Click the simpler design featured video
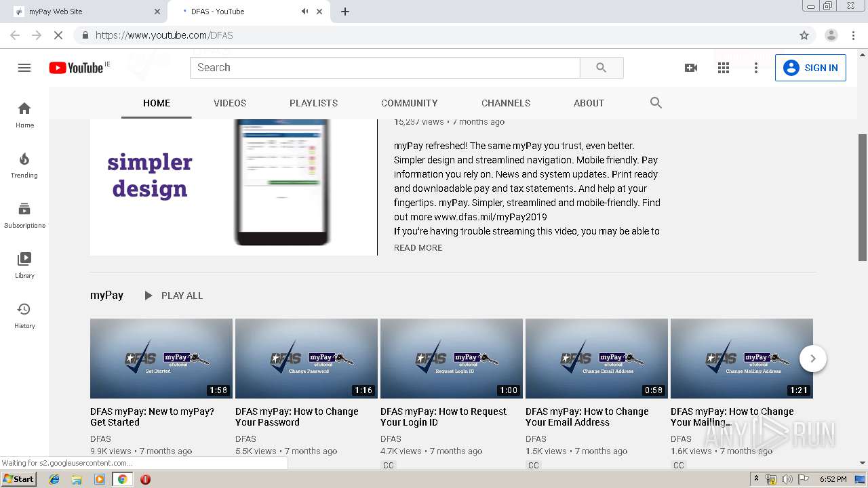Viewport: 868px width, 488px height. [x=233, y=187]
